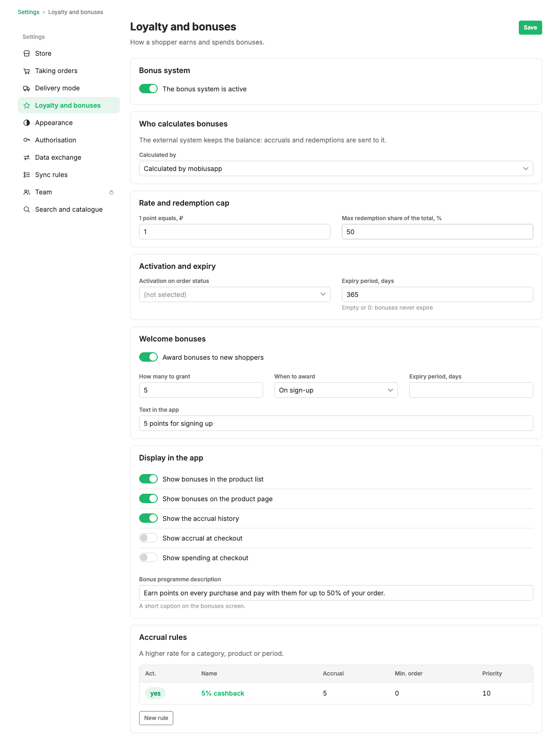The width and height of the screenshot is (560, 742).
Task: Follow the Settings breadcrumb link
Action: pos(29,12)
